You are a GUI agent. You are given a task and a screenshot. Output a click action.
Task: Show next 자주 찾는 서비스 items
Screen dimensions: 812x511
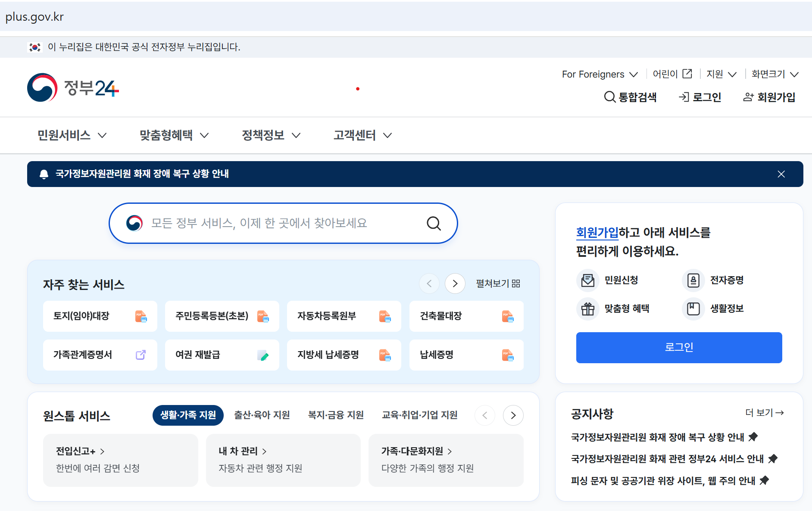pyautogui.click(x=455, y=284)
